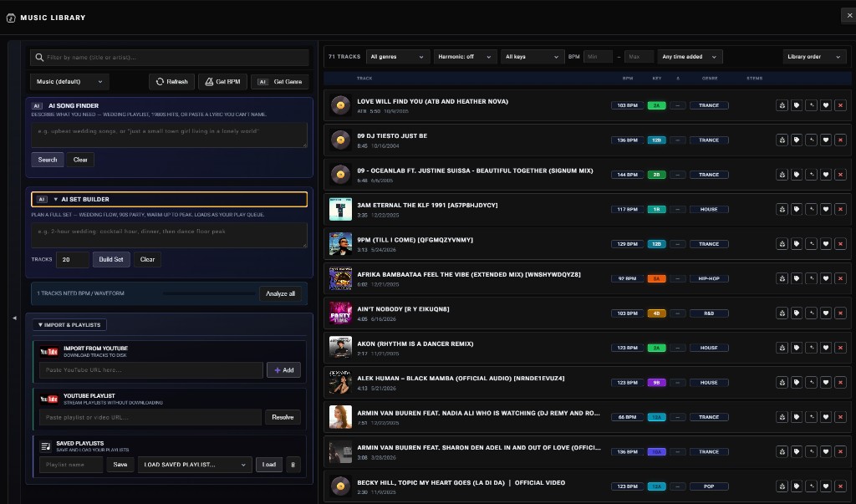Click the sparkle icon on 9PM (Till I Come) row
The width and height of the screenshot is (856, 504).
click(x=811, y=244)
